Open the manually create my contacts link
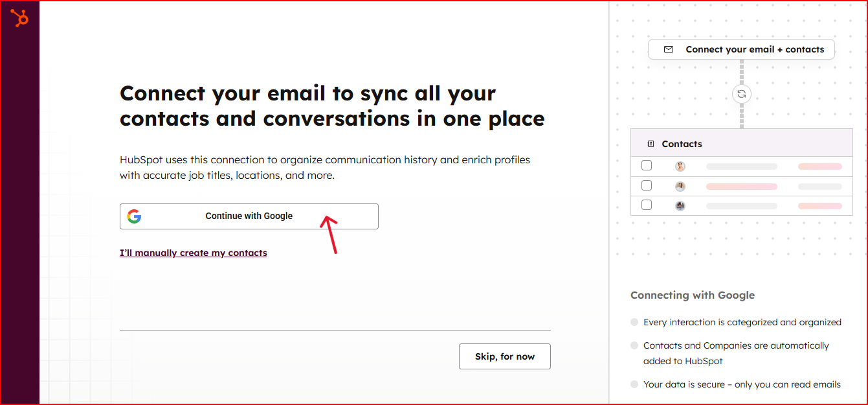 (x=193, y=252)
